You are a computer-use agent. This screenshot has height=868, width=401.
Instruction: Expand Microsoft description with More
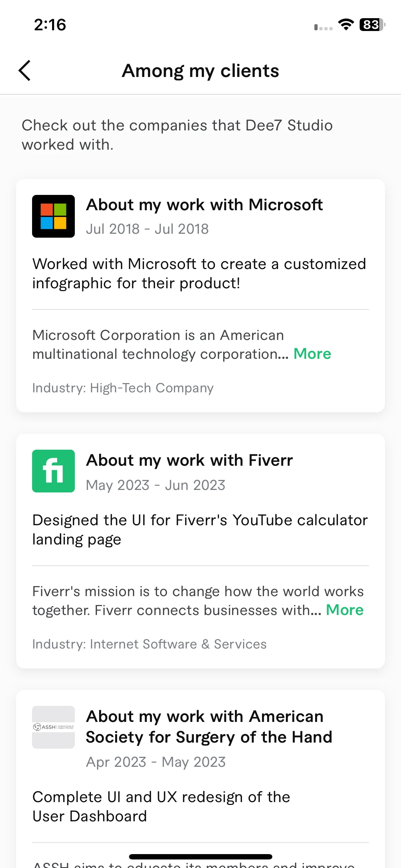coord(312,354)
